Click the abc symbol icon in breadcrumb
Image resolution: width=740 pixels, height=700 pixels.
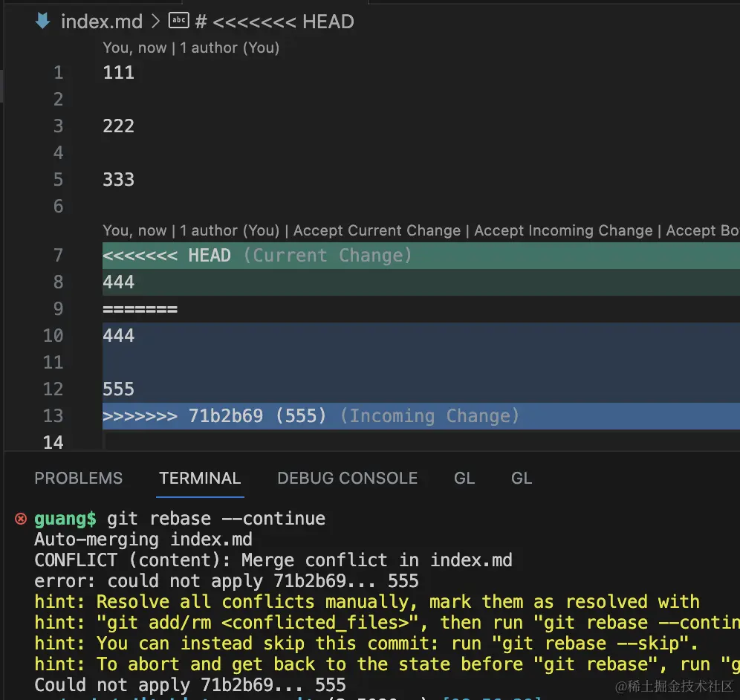tap(179, 20)
